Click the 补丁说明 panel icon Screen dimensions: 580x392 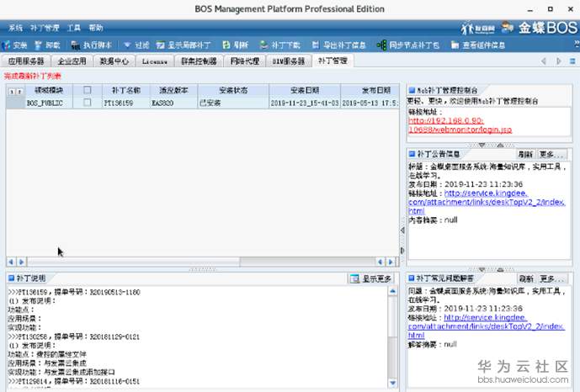click(12, 278)
